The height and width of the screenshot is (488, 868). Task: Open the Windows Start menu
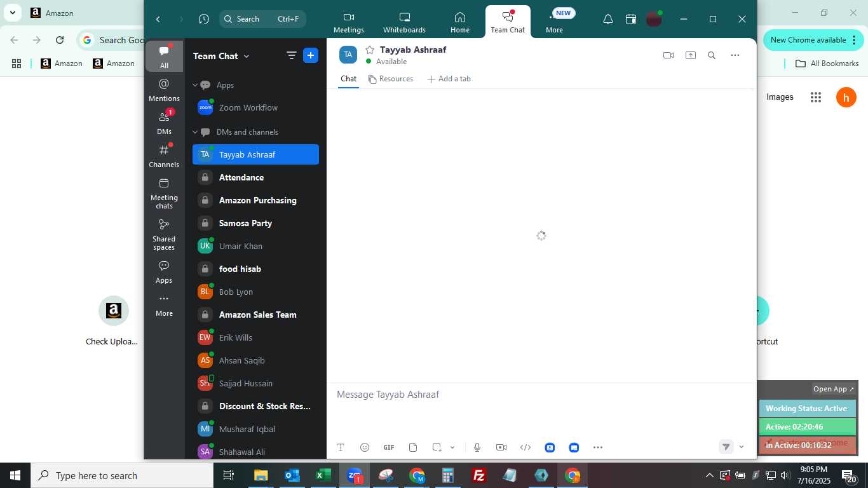pos(15,475)
